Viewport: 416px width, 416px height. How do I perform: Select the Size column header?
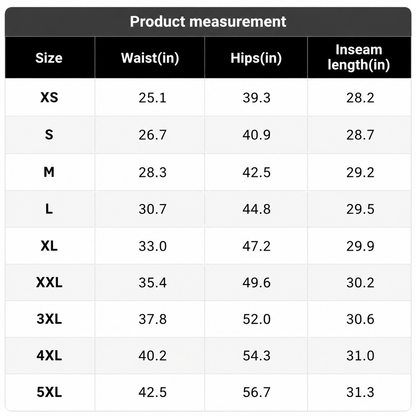[x=49, y=58]
